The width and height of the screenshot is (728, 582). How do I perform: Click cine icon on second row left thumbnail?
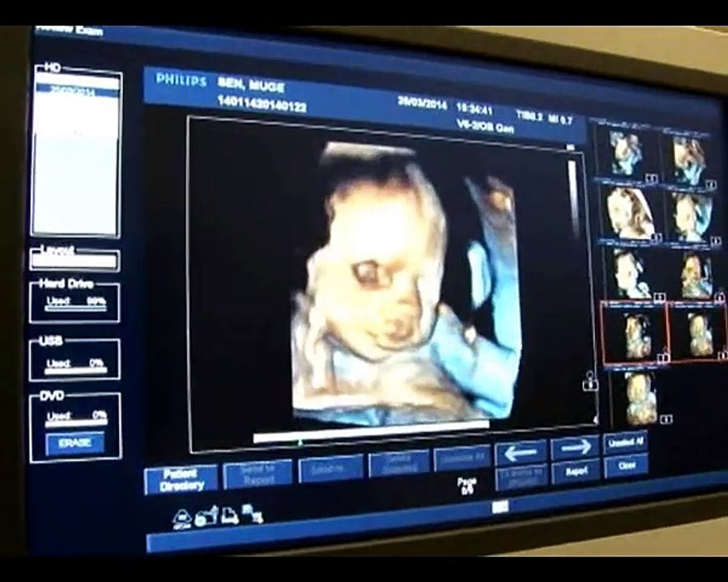point(656,237)
